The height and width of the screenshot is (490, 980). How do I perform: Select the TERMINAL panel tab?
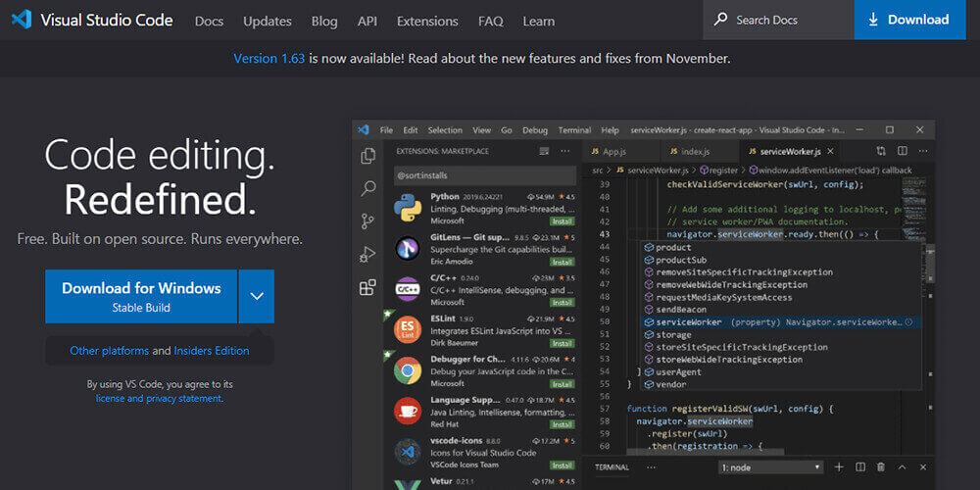point(612,467)
